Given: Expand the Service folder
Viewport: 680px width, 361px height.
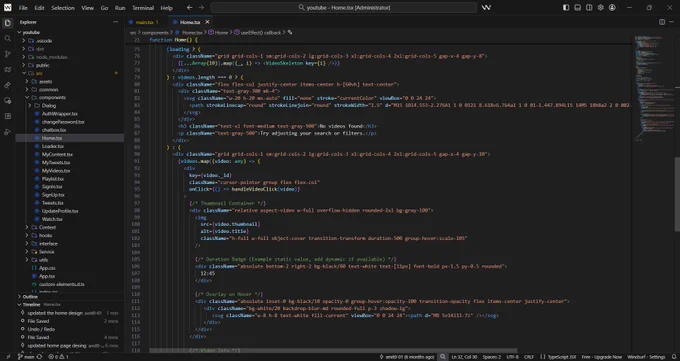Looking at the screenshot, I should [x=27, y=252].
